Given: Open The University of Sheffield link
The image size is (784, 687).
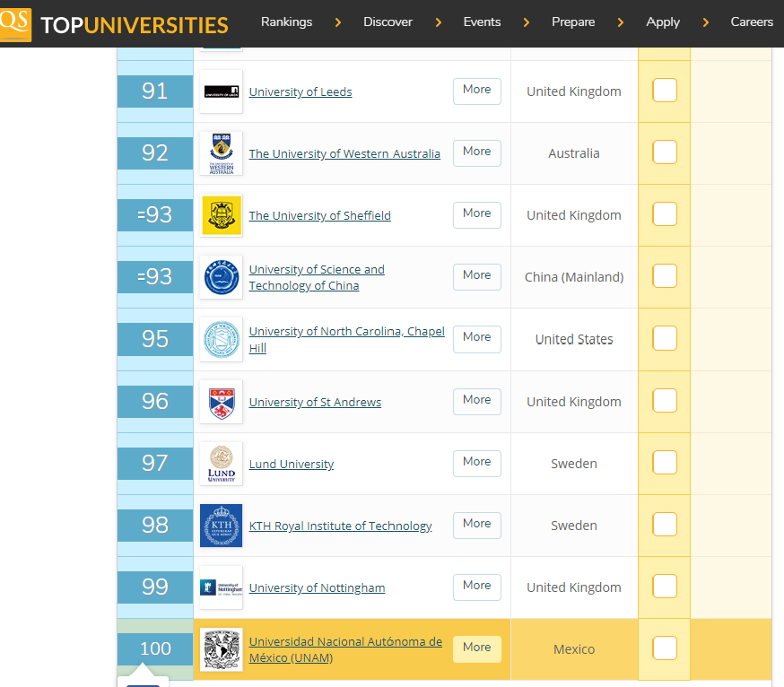Looking at the screenshot, I should [x=320, y=215].
